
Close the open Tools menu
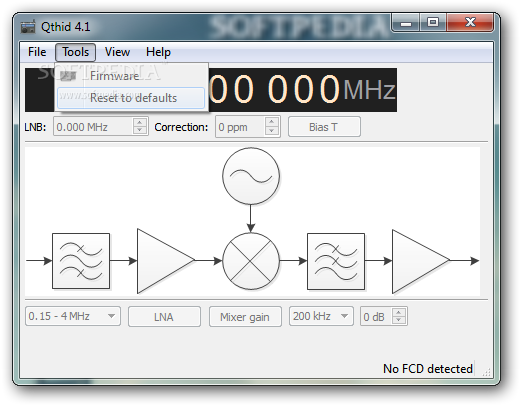pos(76,52)
